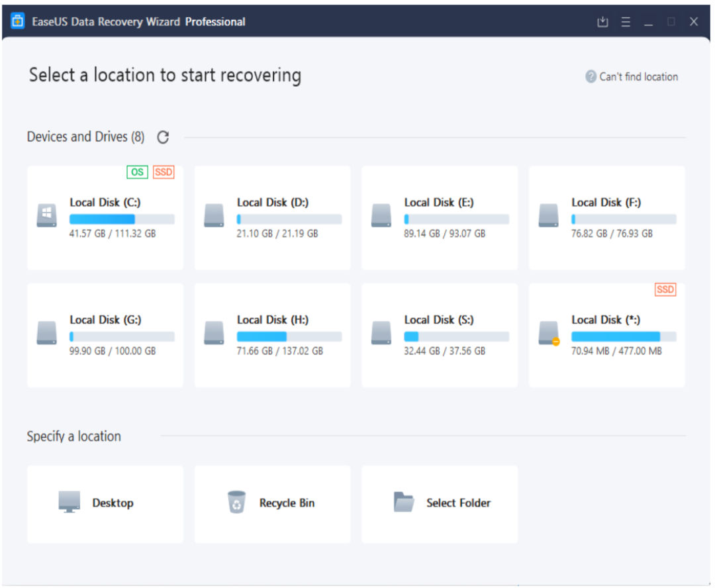The width and height of the screenshot is (715, 588).
Task: Click the Can't find location link
Action: pyautogui.click(x=638, y=77)
